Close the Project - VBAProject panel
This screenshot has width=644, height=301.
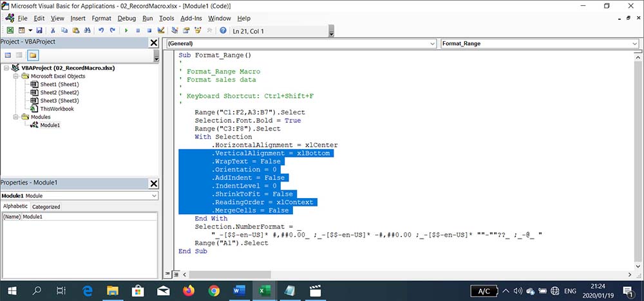(x=154, y=42)
